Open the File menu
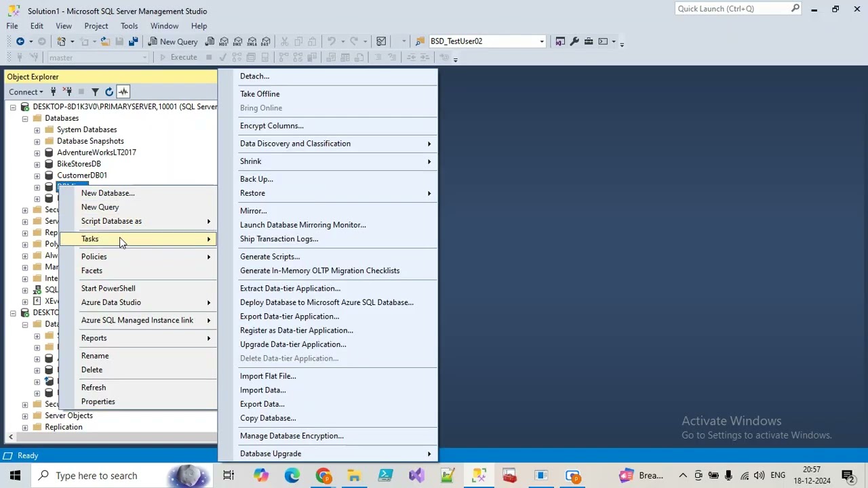This screenshot has width=868, height=488. (x=12, y=26)
